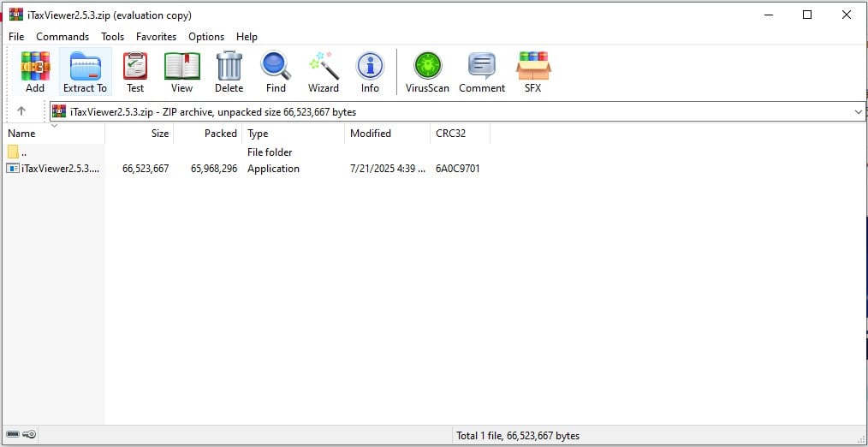
Task: Sort by the CRC32 column header
Action: point(460,134)
